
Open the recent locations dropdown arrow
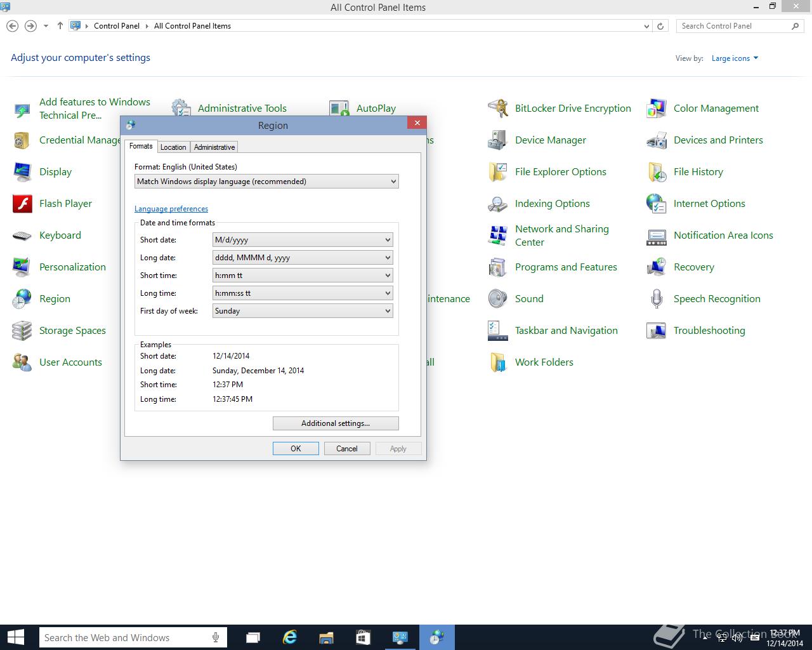pyautogui.click(x=46, y=26)
